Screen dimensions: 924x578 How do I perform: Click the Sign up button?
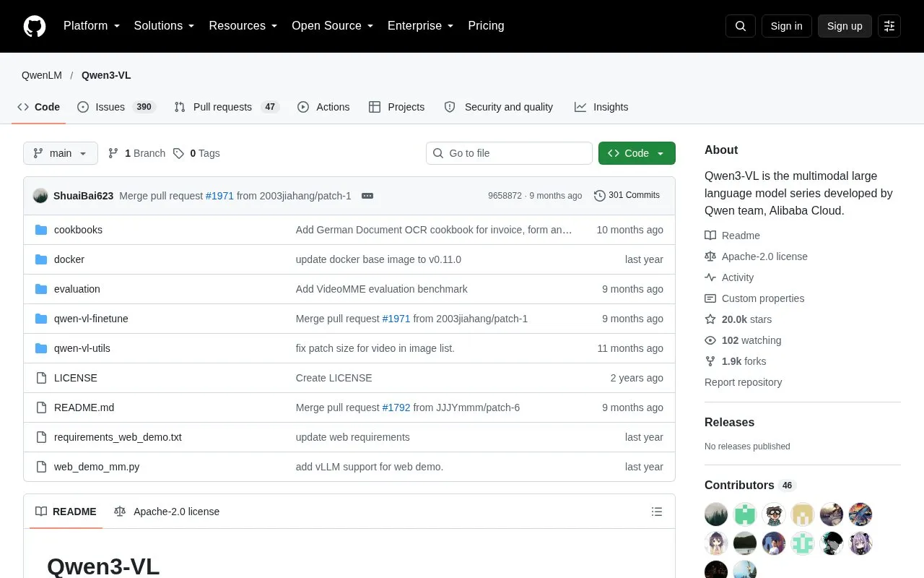pos(845,26)
